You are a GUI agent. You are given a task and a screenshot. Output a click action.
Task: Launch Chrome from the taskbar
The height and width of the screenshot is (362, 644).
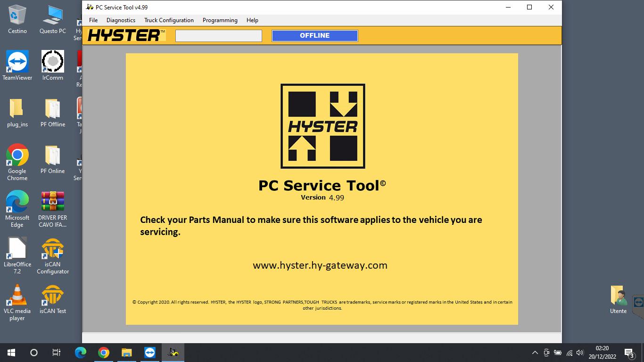pos(104,353)
